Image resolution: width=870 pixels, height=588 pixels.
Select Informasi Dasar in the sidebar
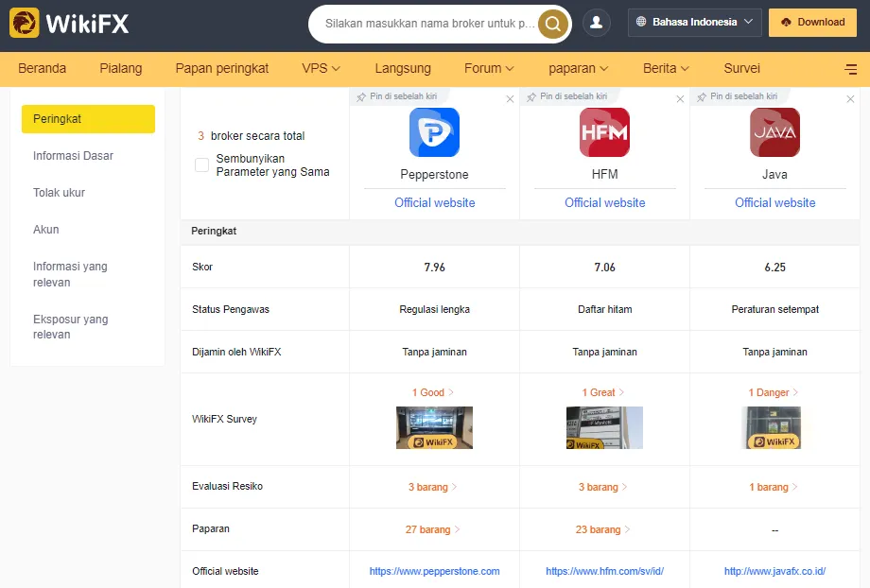73,156
